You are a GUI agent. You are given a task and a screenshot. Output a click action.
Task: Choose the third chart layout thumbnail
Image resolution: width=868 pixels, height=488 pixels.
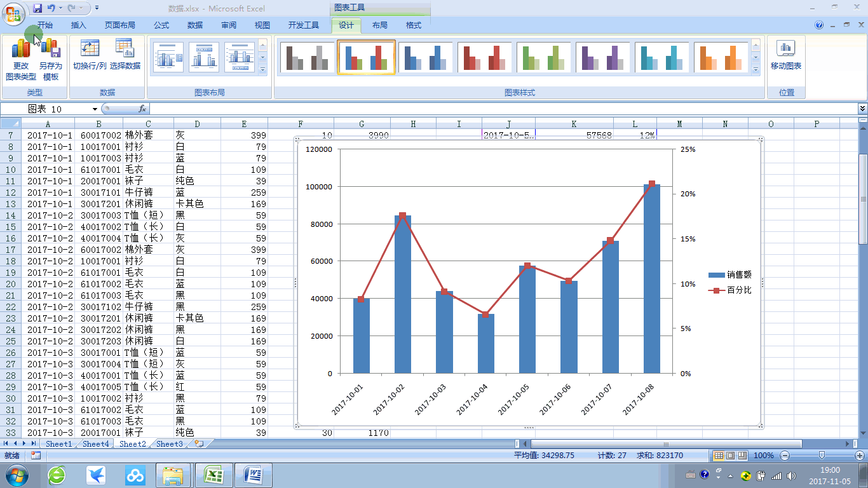[240, 58]
